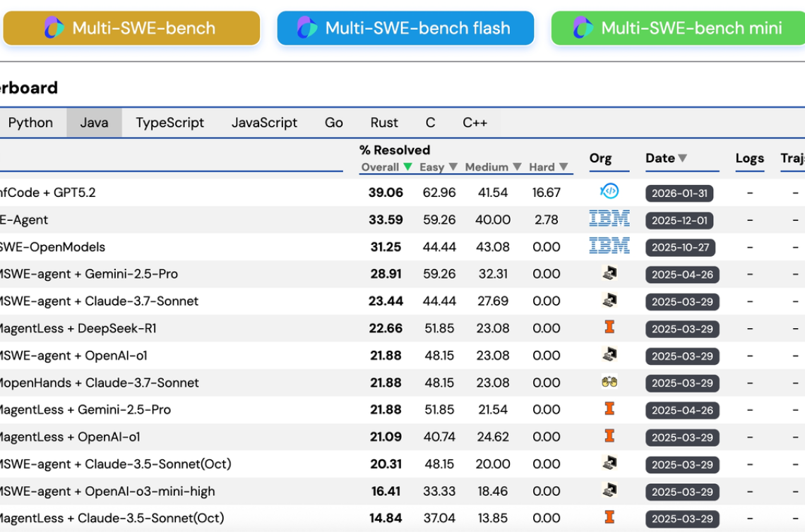Click the logo icon in Multi-SWE-bench flash button

(307, 28)
